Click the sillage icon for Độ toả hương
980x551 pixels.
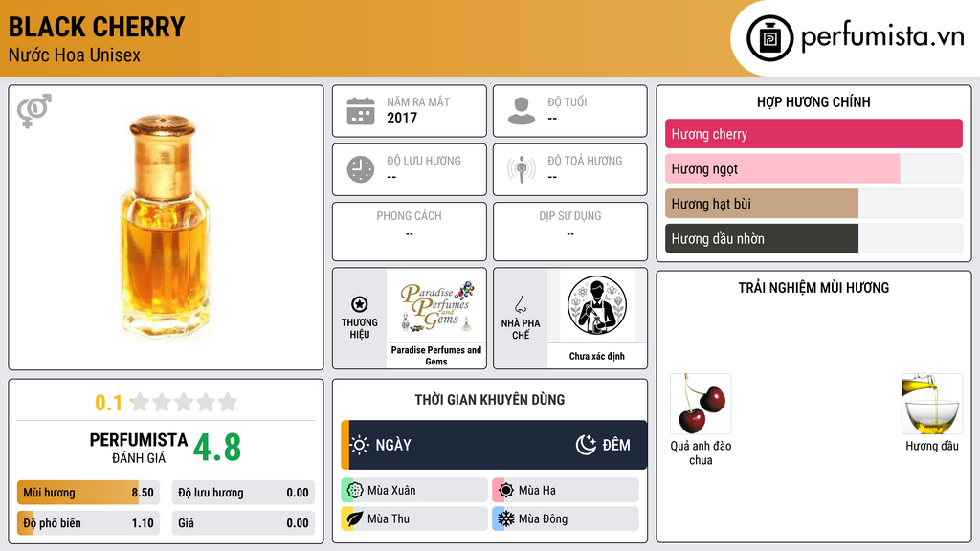pos(522,169)
